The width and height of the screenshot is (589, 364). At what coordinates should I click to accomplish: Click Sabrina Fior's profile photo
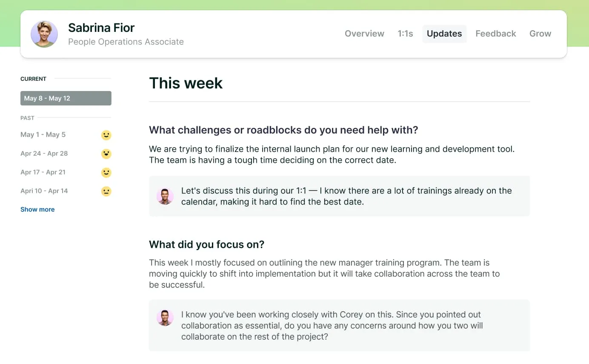[44, 34]
